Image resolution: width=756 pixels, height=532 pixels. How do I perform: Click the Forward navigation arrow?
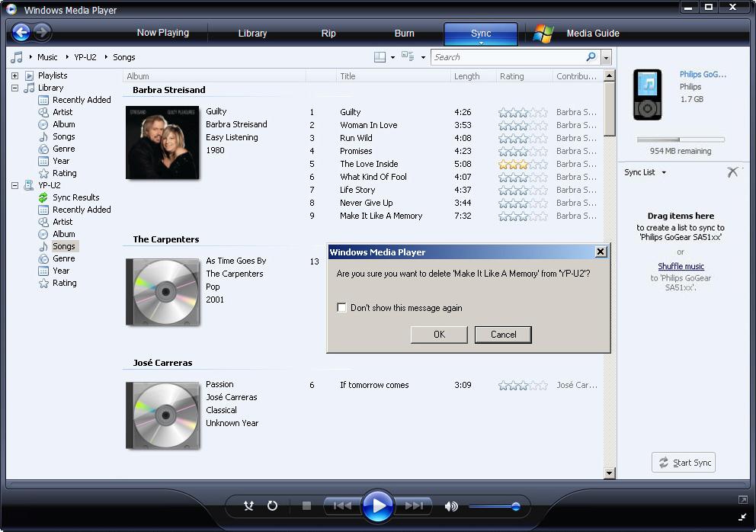43,32
